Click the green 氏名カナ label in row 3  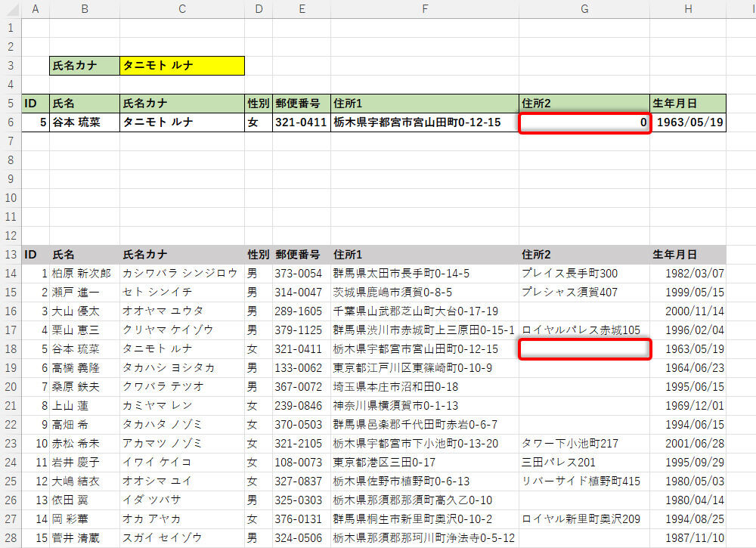point(85,66)
